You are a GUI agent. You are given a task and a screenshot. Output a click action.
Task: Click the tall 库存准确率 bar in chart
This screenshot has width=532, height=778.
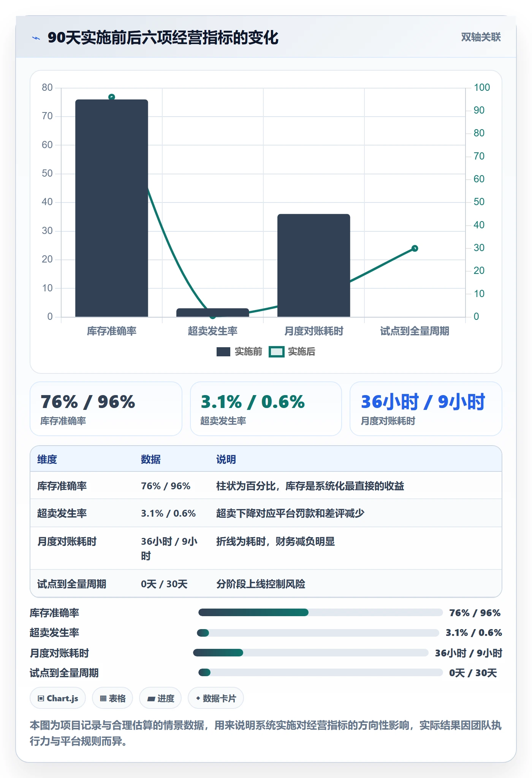tap(112, 208)
